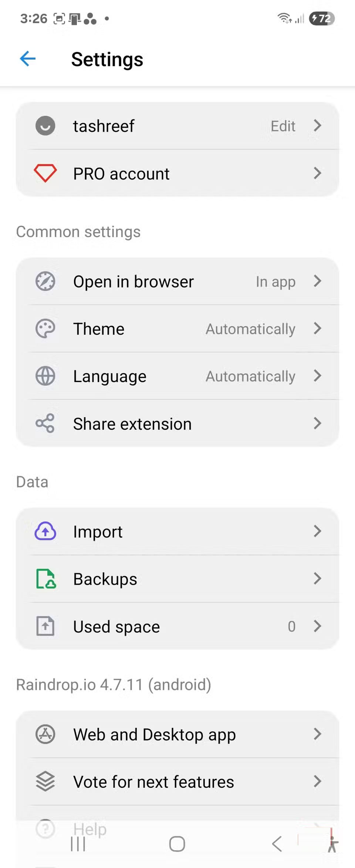Expand the Theme Automatically option
Image resolution: width=355 pixels, height=868 pixels.
(250, 329)
